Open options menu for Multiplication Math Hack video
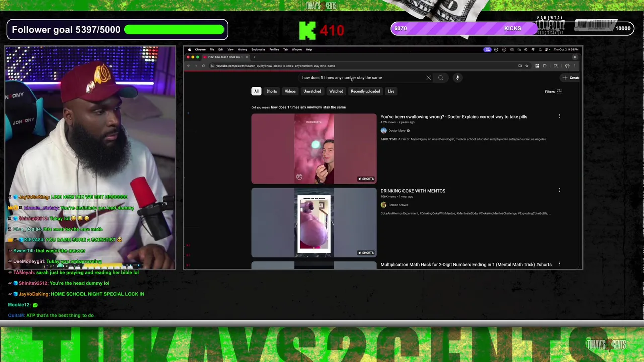Screen dimensions: 644x362 pos(559,264)
